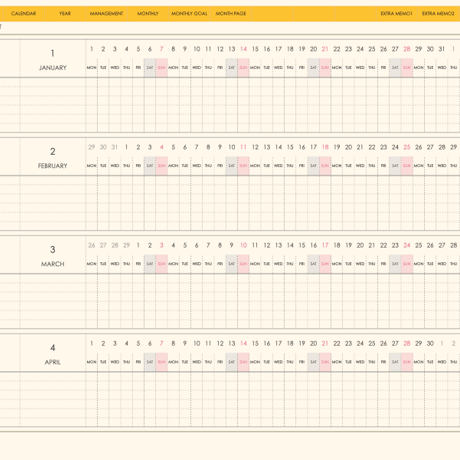Click date 21 in the January row
Viewport: 460px width, 460px height.
(x=325, y=49)
